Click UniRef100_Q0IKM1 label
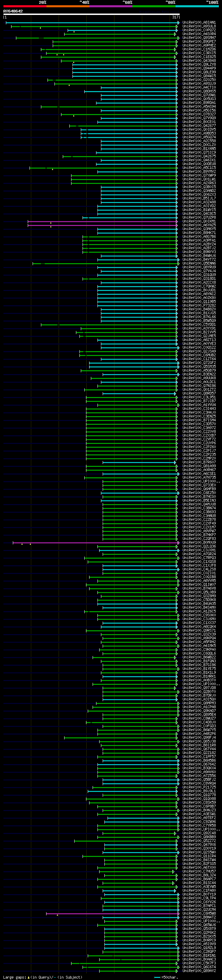Viewport: 222px width, 980px height. click(x=199, y=221)
